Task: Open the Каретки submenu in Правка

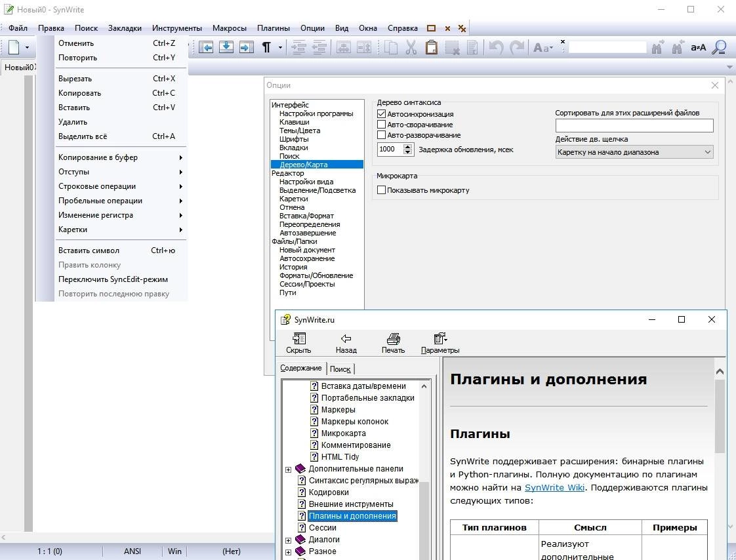Action: pyautogui.click(x=121, y=230)
